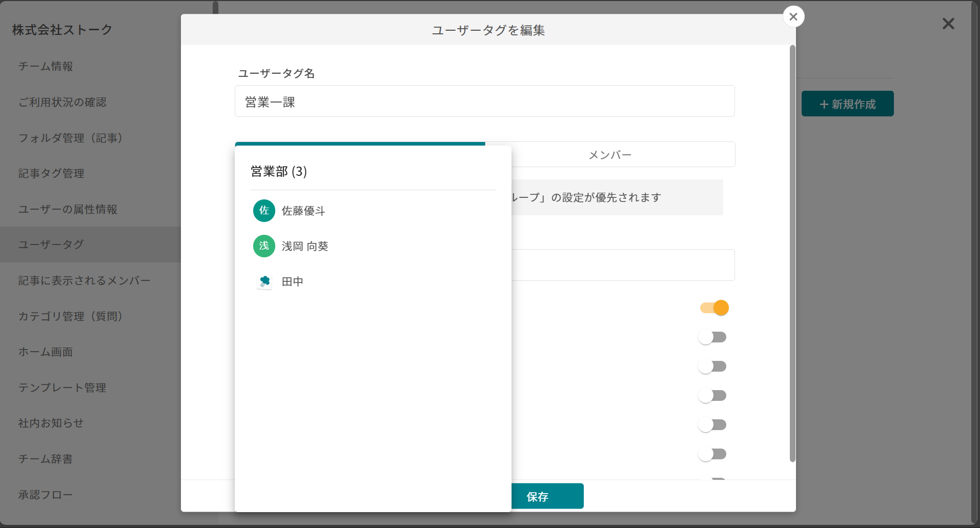Screen dimensions: 980x528
Task: Select カテゴリ管理（質問） in the sidebar
Action: click(70, 316)
